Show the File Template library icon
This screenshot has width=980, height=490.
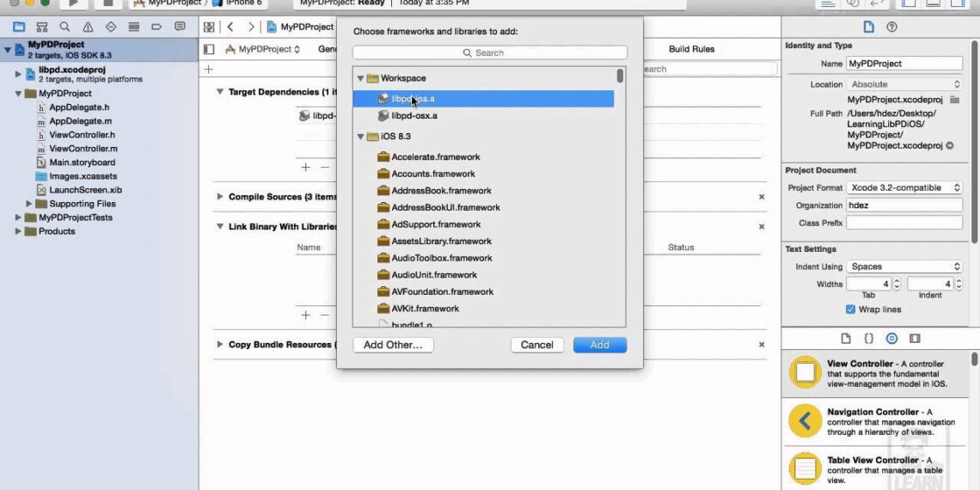tap(846, 338)
